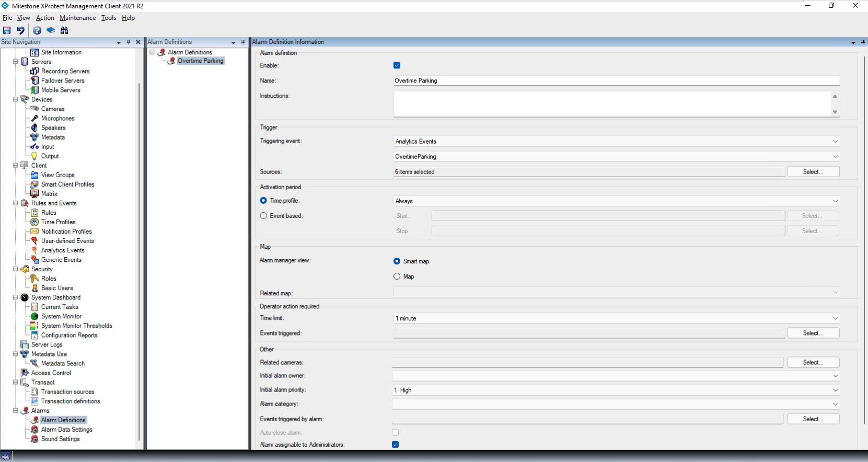Select Transaction definitions tree item
This screenshot has width=868, height=462.
[71, 401]
